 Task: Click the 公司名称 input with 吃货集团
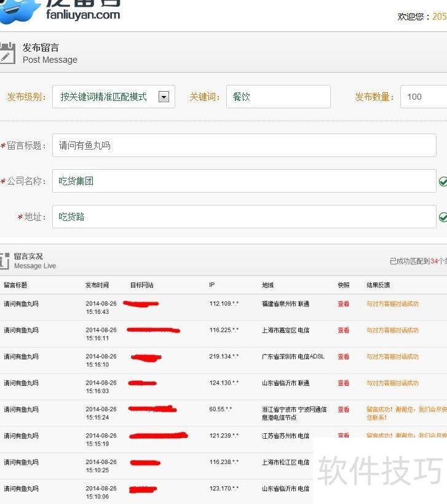click(x=244, y=181)
